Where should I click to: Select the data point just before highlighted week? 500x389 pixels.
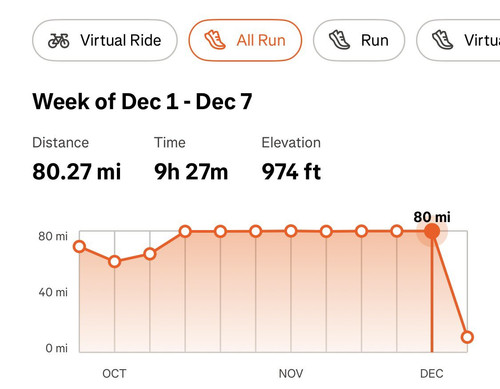pyautogui.click(x=397, y=231)
